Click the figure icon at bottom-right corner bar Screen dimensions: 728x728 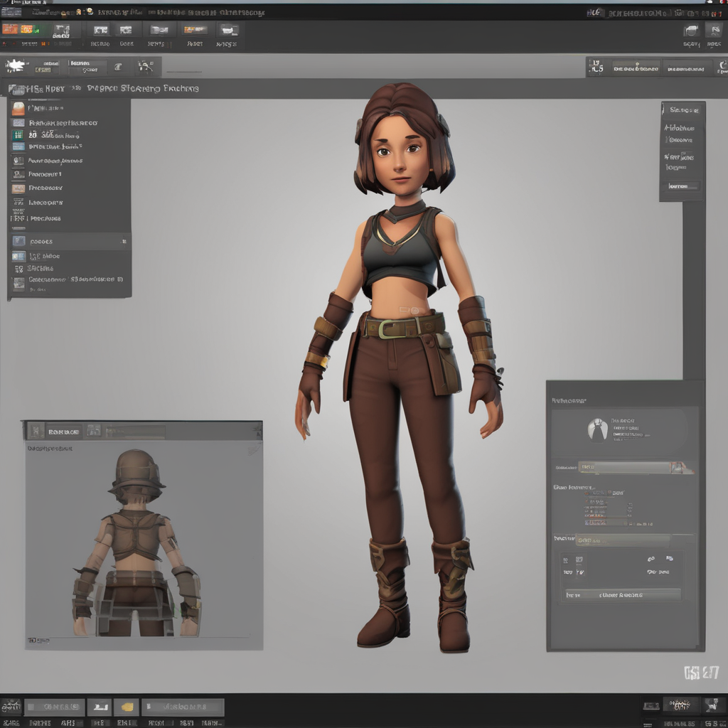click(x=711, y=705)
